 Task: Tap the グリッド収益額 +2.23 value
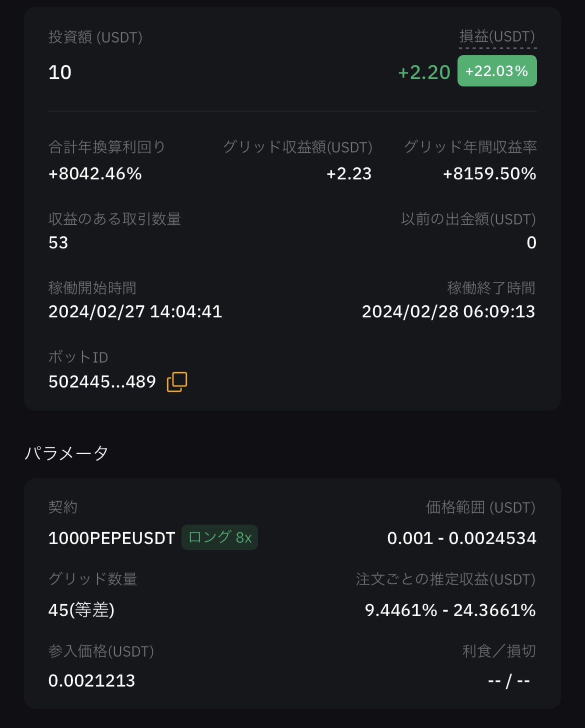(349, 174)
